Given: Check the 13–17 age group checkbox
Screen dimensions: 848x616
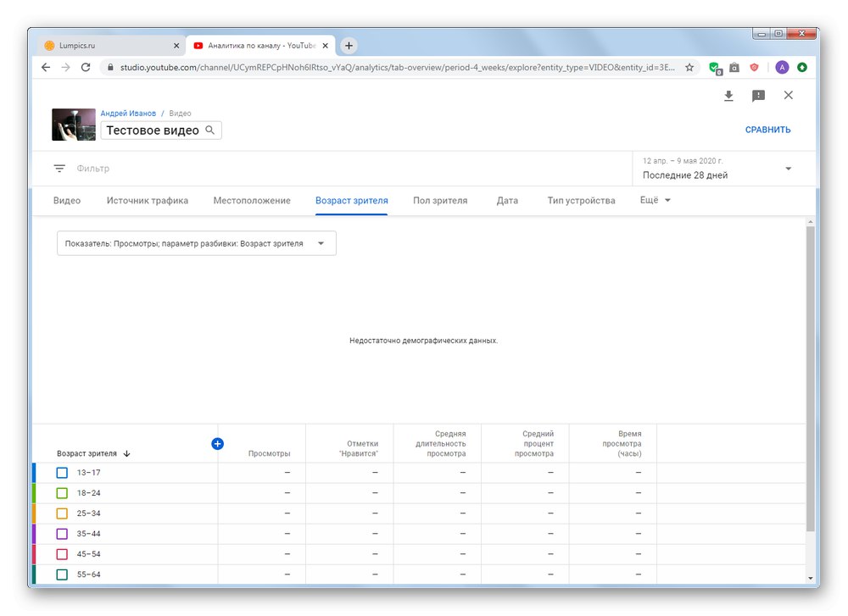Looking at the screenshot, I should click(x=62, y=473).
